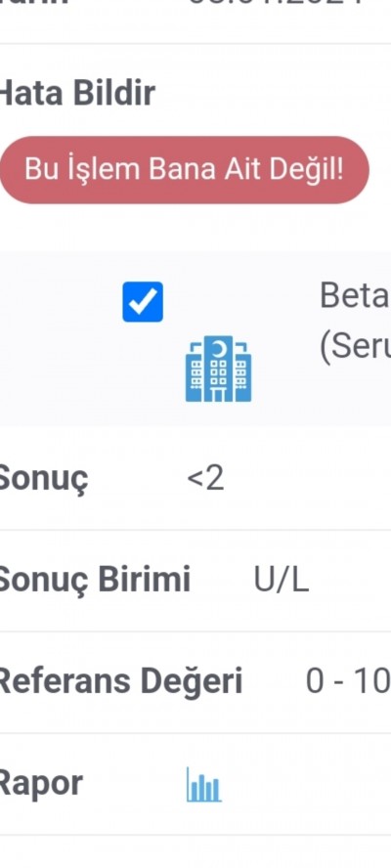Tap the '<2' result value
Screen dimensions: 391x868
pyautogui.click(x=206, y=479)
